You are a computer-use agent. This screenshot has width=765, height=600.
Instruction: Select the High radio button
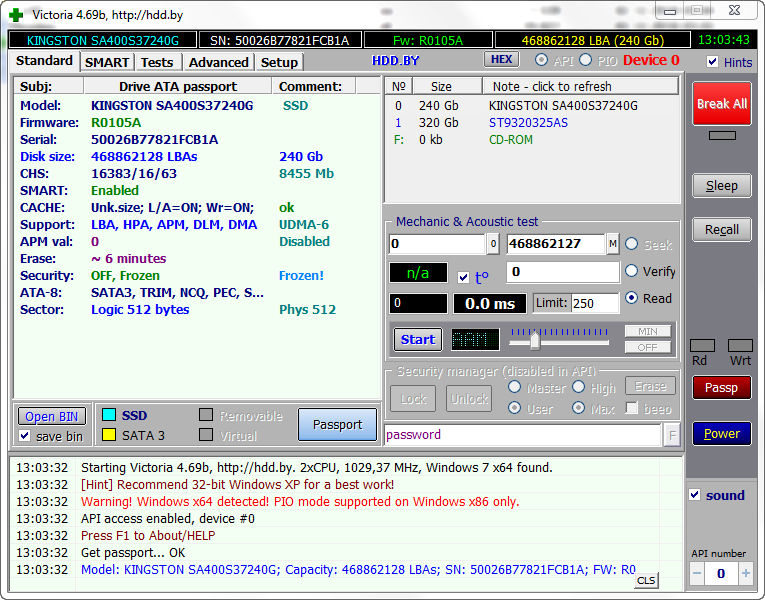pyautogui.click(x=579, y=387)
